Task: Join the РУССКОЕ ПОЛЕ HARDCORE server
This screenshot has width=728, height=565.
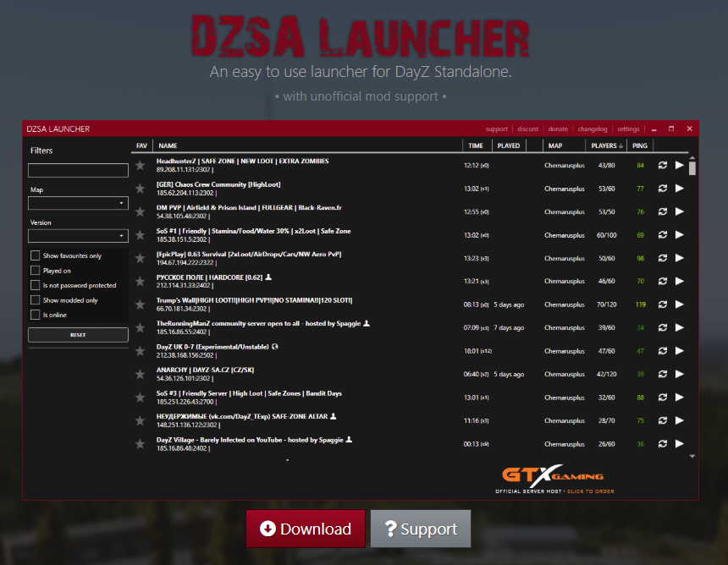Action: click(679, 281)
